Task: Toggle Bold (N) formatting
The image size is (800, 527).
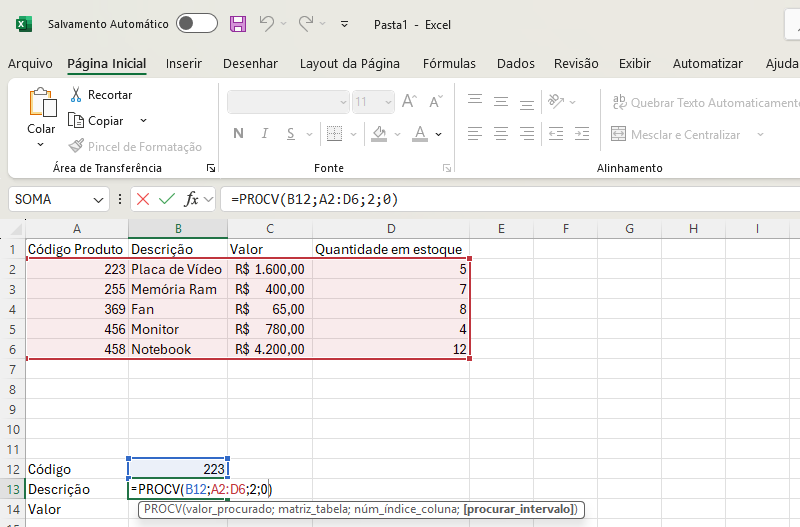Action: [238, 134]
